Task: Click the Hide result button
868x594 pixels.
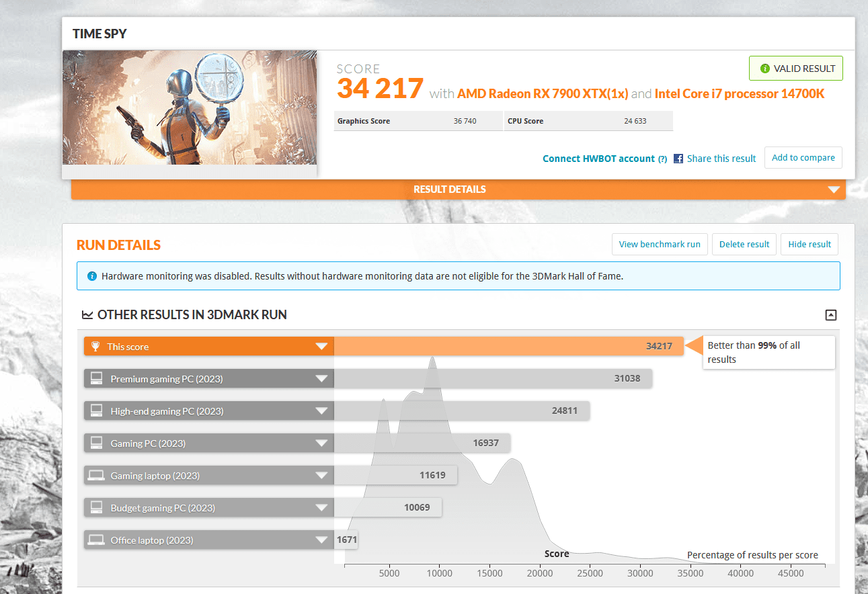Action: click(x=810, y=244)
